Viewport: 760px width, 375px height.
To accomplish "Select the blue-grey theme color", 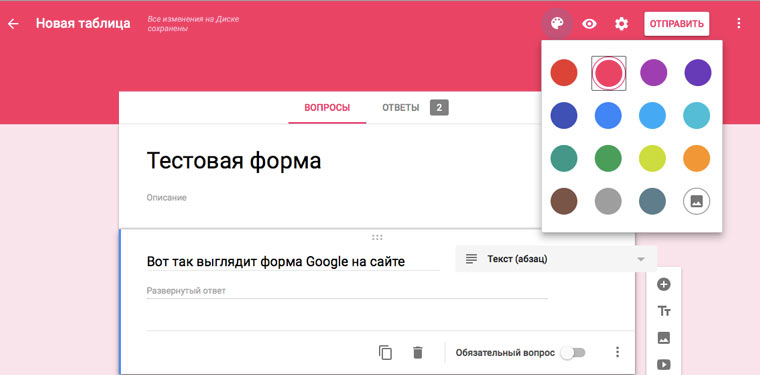I will (652, 201).
